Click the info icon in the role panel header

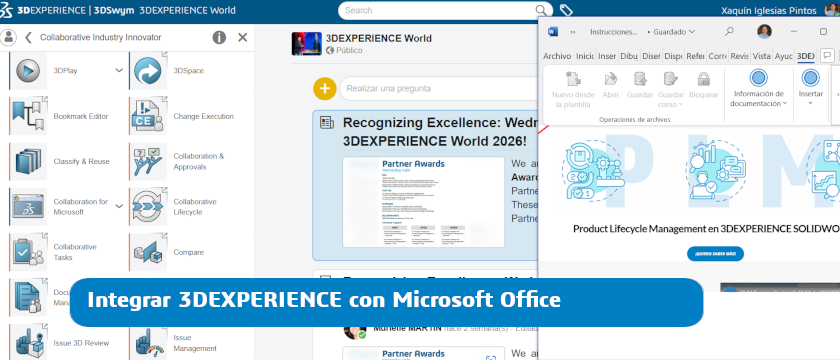click(x=219, y=38)
